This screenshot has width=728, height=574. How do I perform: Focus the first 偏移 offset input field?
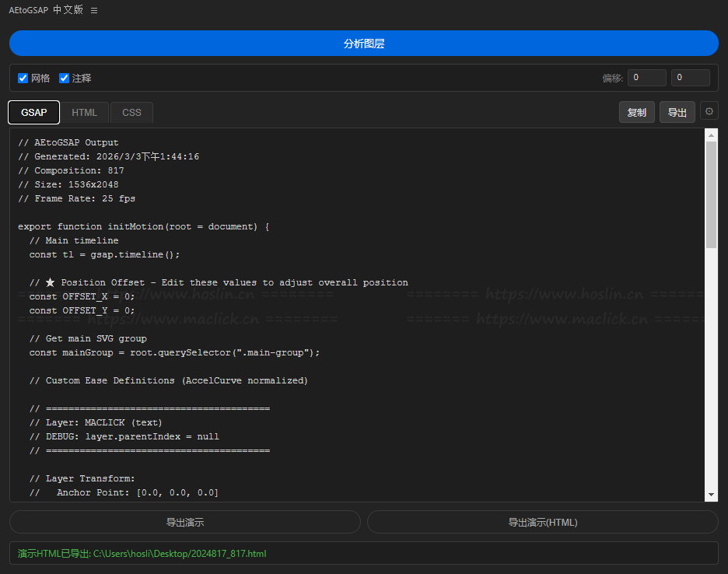647,78
